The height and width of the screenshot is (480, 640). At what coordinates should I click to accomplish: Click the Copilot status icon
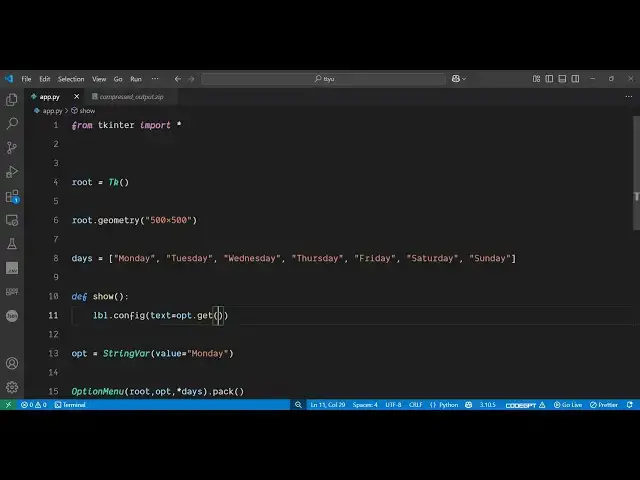pos(469,405)
